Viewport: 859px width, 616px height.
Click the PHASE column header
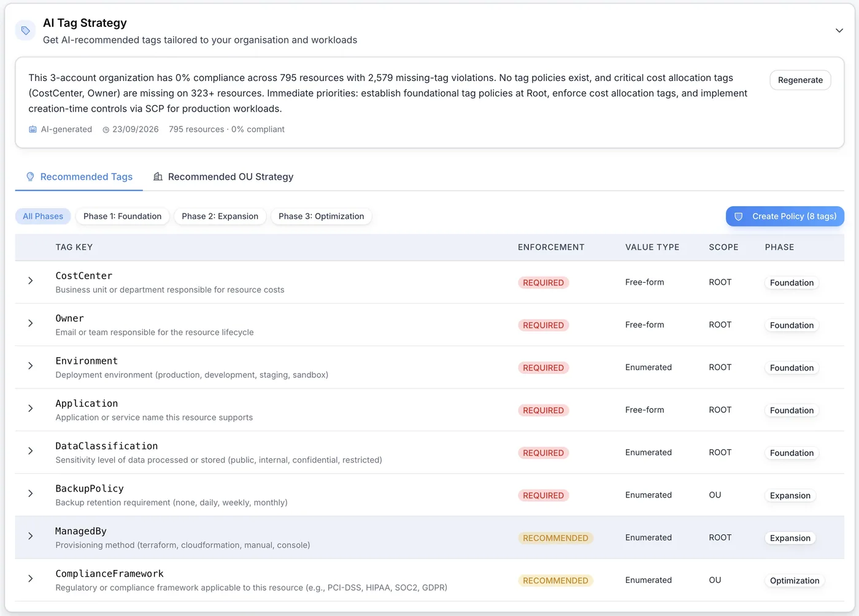(x=779, y=247)
